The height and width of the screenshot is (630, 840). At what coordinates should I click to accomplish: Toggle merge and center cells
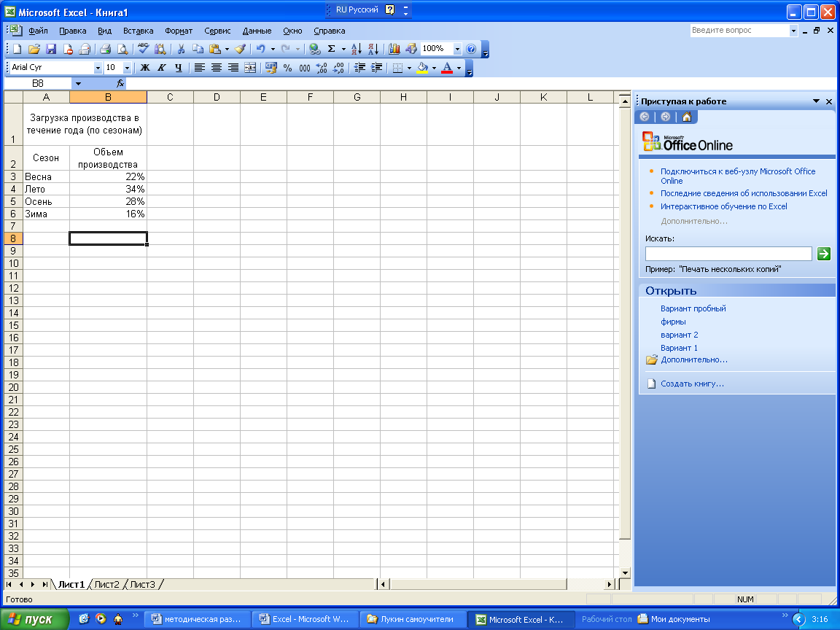(250, 68)
